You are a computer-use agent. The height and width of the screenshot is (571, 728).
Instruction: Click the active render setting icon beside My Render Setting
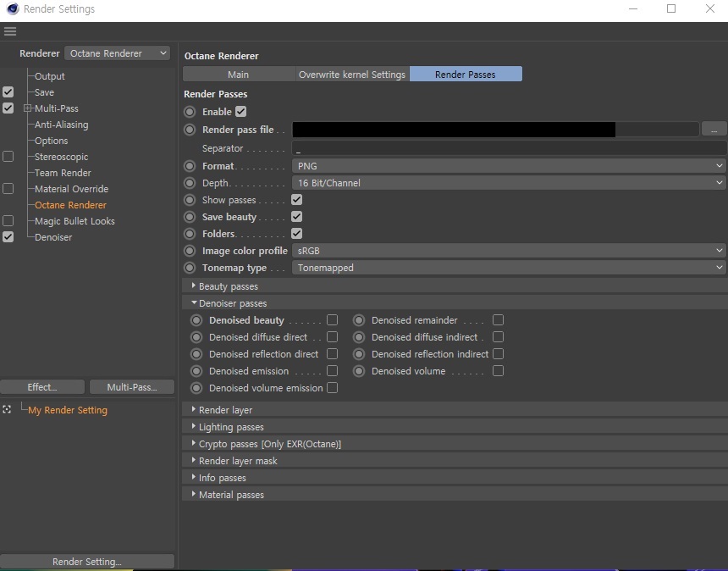point(7,409)
